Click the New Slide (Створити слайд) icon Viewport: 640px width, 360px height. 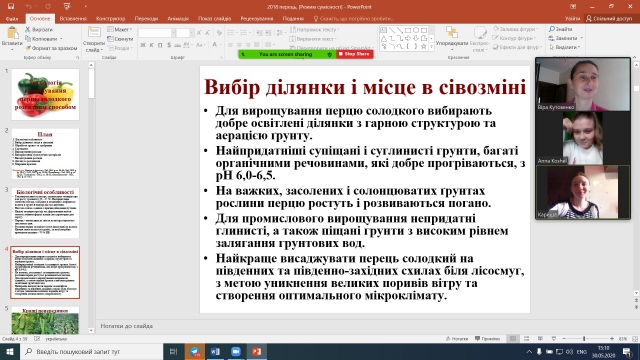tap(94, 33)
